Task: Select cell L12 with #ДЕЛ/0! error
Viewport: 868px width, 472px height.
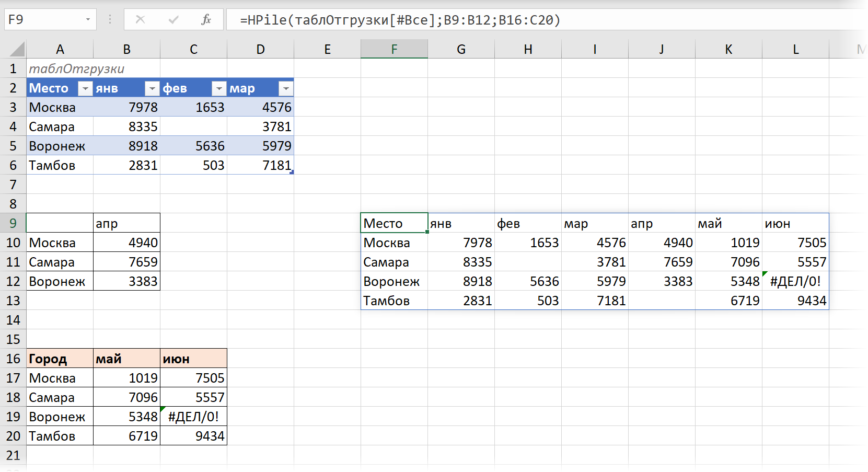Action: point(795,281)
